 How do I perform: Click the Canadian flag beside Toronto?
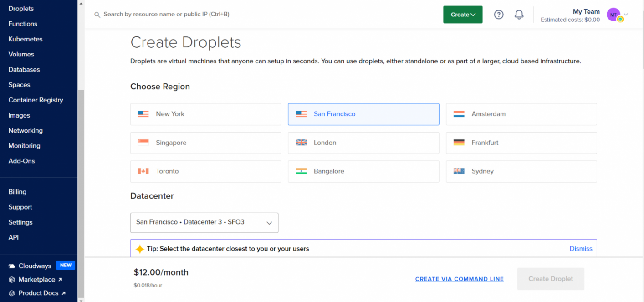pos(143,171)
